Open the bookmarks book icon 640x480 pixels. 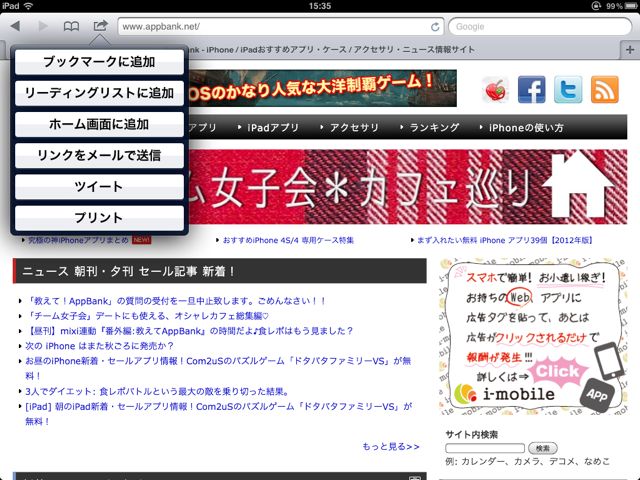pyautogui.click(x=71, y=27)
